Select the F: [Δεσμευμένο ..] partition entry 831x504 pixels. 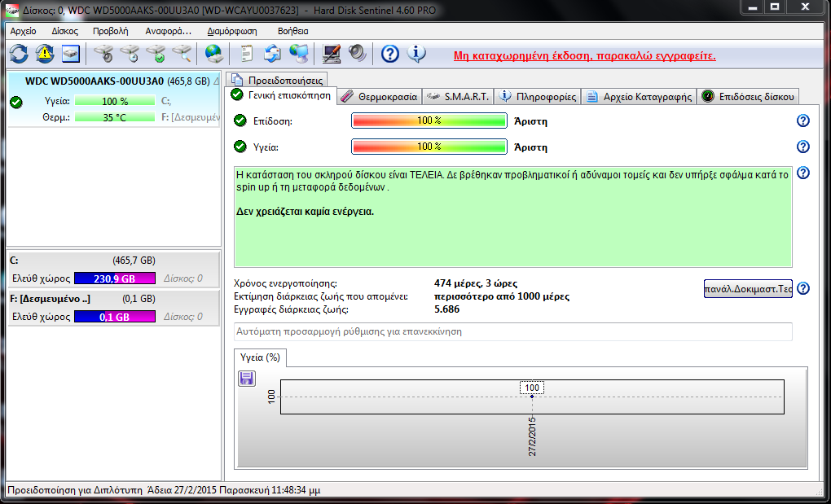click(114, 308)
